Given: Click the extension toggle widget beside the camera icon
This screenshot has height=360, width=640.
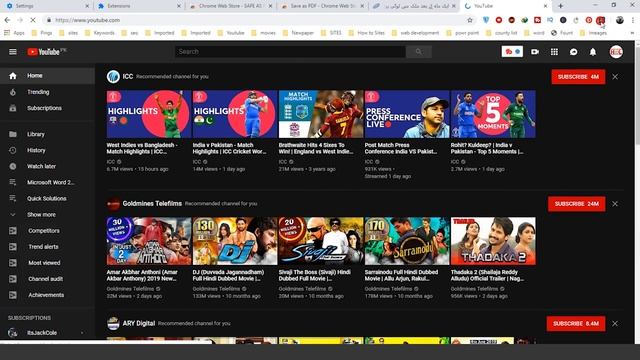Looking at the screenshot, I should [x=512, y=52].
